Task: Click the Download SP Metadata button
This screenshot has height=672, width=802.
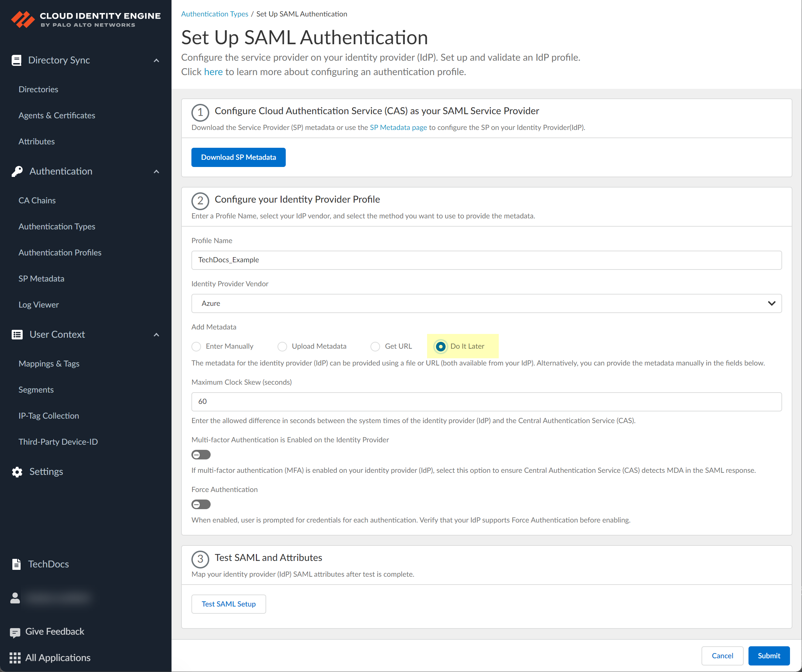Action: tap(238, 157)
